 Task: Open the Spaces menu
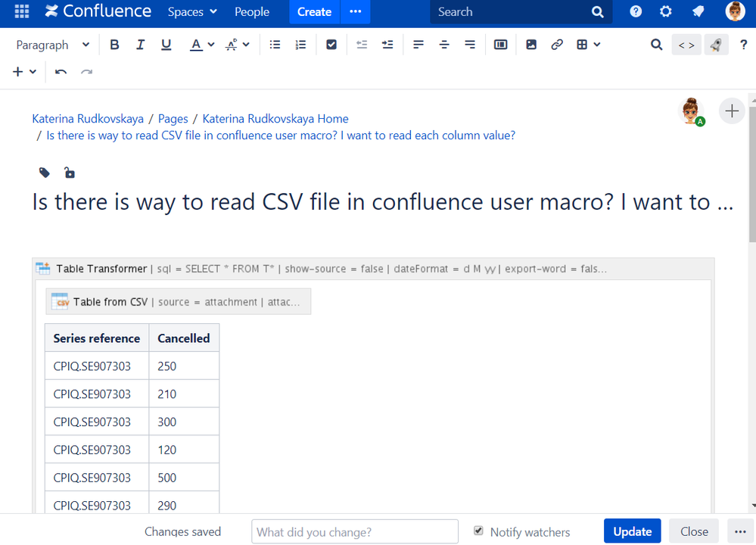click(192, 11)
